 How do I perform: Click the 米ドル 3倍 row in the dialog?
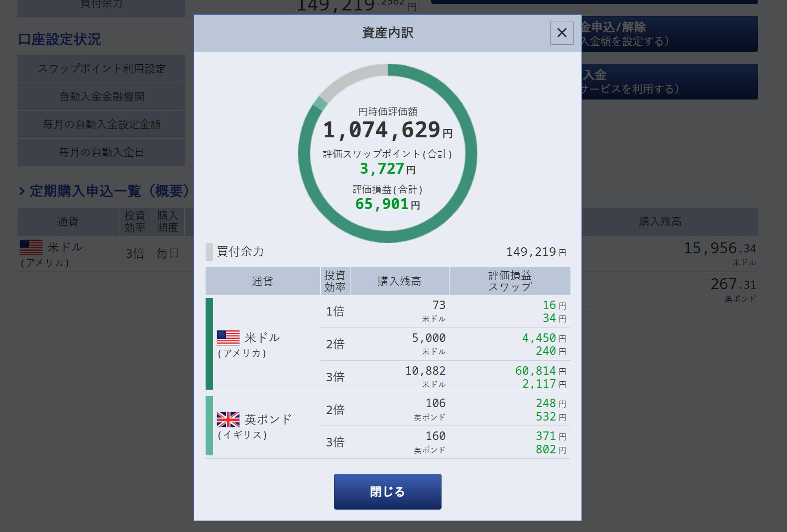tap(445, 377)
